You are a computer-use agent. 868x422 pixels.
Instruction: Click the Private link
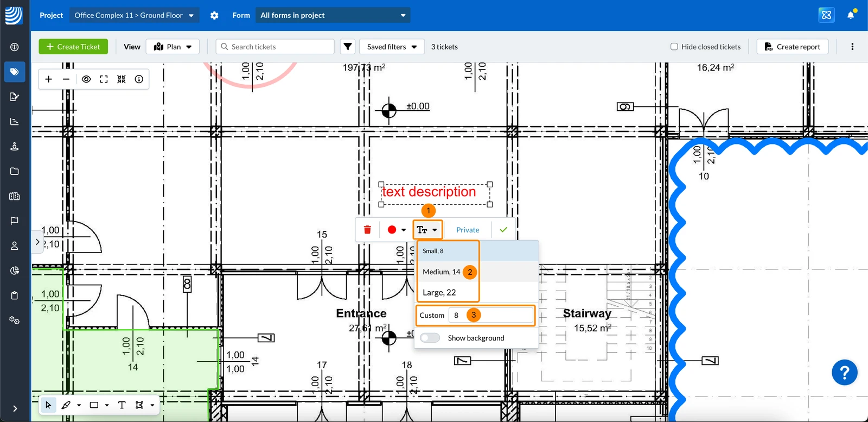pos(468,230)
